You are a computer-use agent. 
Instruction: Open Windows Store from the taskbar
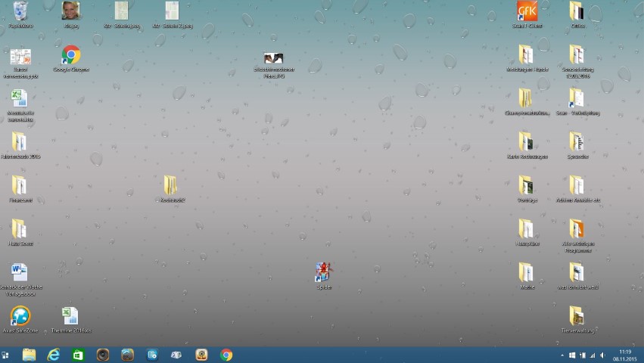point(78,355)
